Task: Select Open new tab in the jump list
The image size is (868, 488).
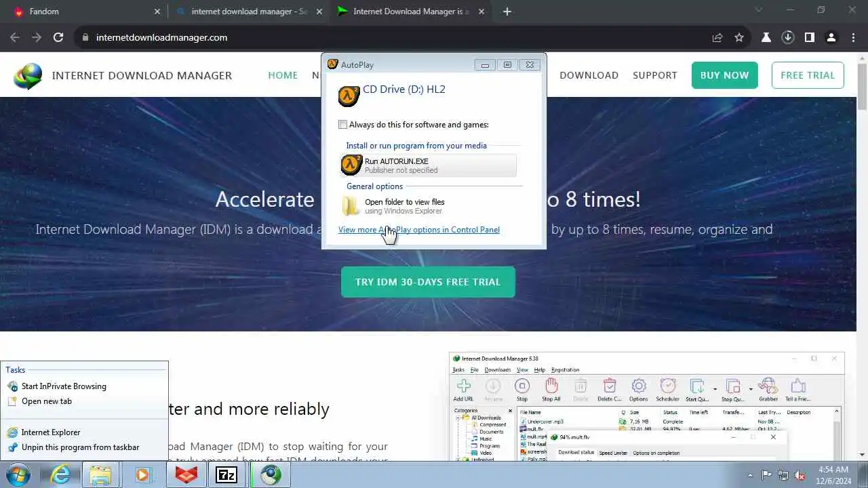Action: pos(46,401)
